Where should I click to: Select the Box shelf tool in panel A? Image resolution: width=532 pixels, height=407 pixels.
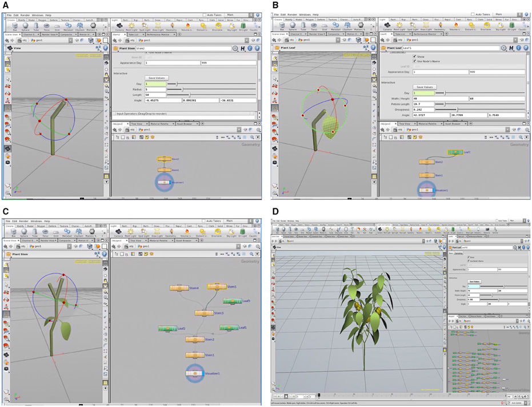(15, 27)
